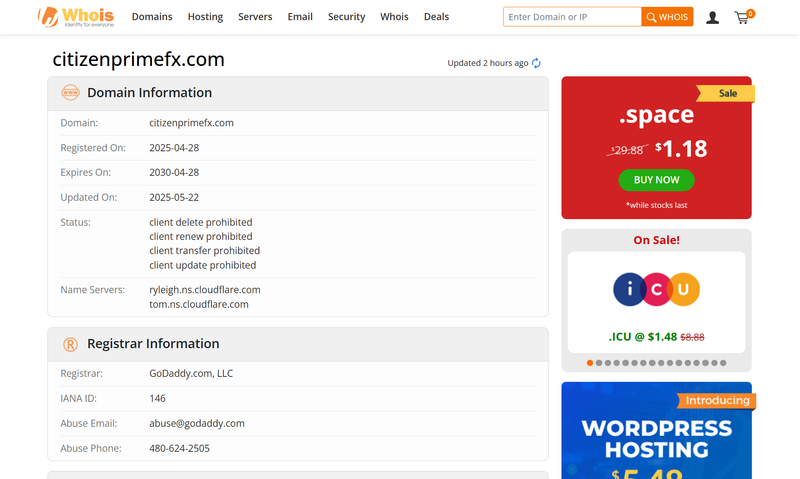Click abuse phone 480-624-2505
The width and height of the screenshot is (800, 479).
tap(179, 448)
